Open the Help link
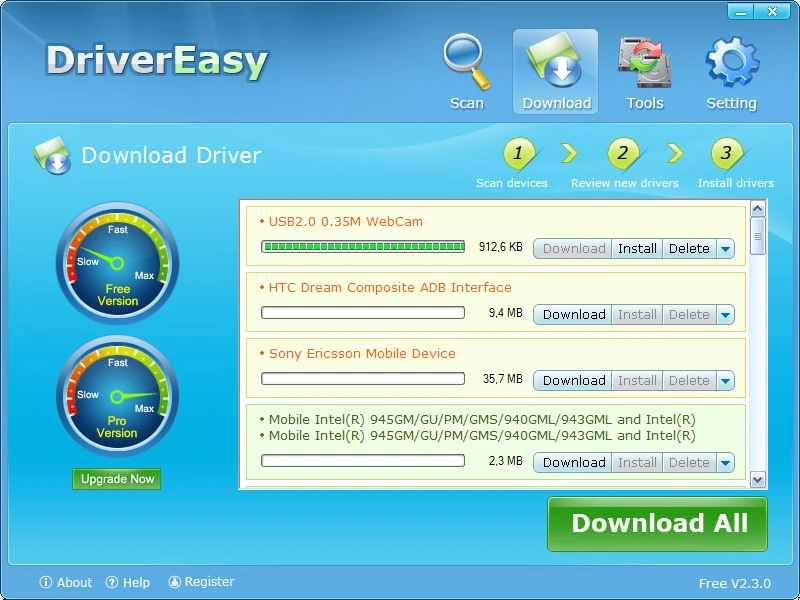This screenshot has width=800, height=600. click(x=136, y=582)
